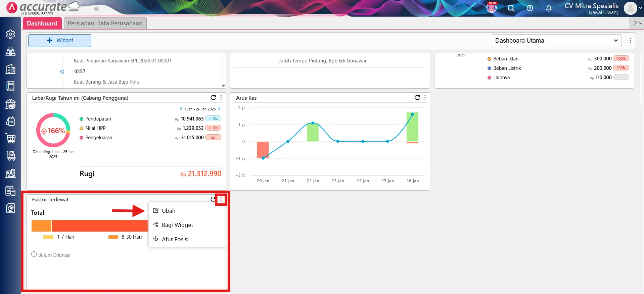This screenshot has height=294, width=644.
Task: Open the warehouse trolley sidebar module
Action: pyautogui.click(x=10, y=156)
